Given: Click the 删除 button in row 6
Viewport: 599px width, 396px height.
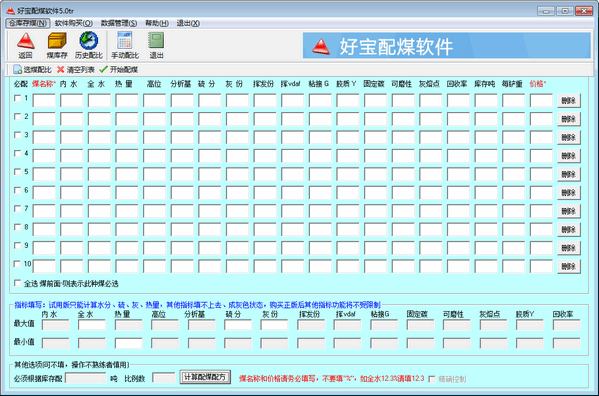Looking at the screenshot, I should (x=569, y=193).
